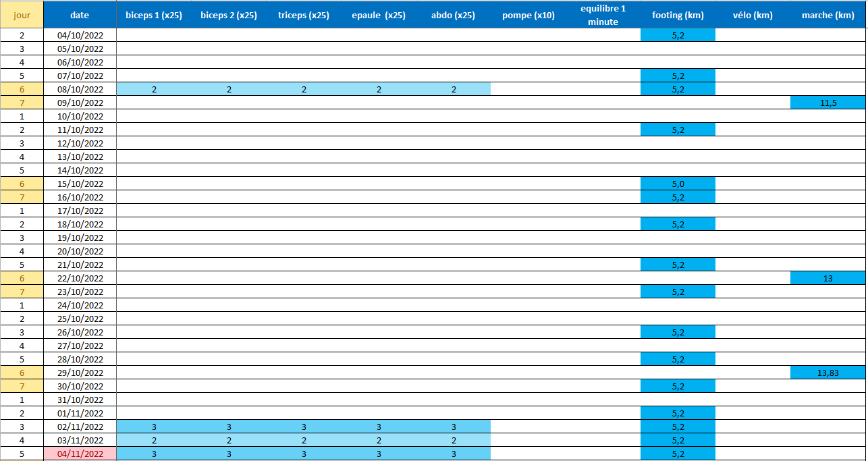Select the footing value 5,0
Viewport: 868px width, 461px height.
[x=678, y=184]
